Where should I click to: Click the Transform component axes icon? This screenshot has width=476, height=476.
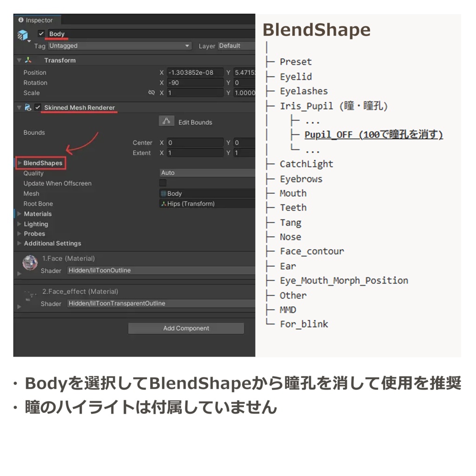pos(28,60)
